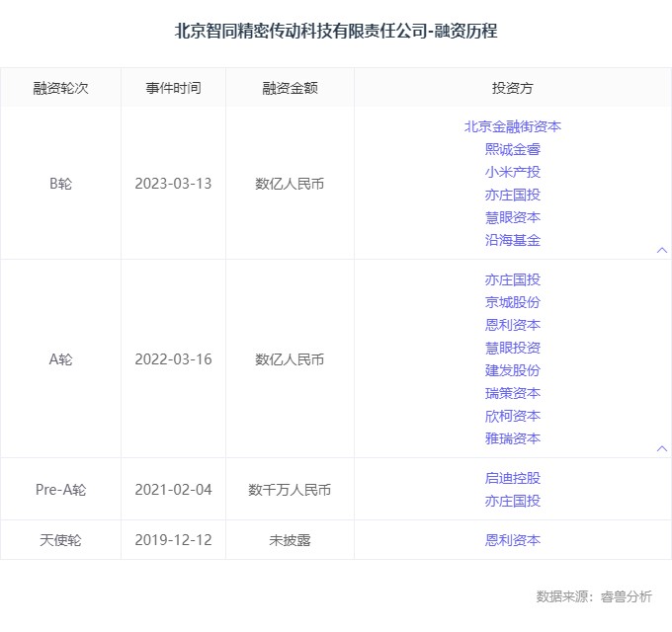Collapse the A轮 investor list chevron
Viewport: 672px width, 632px height.
click(x=662, y=448)
